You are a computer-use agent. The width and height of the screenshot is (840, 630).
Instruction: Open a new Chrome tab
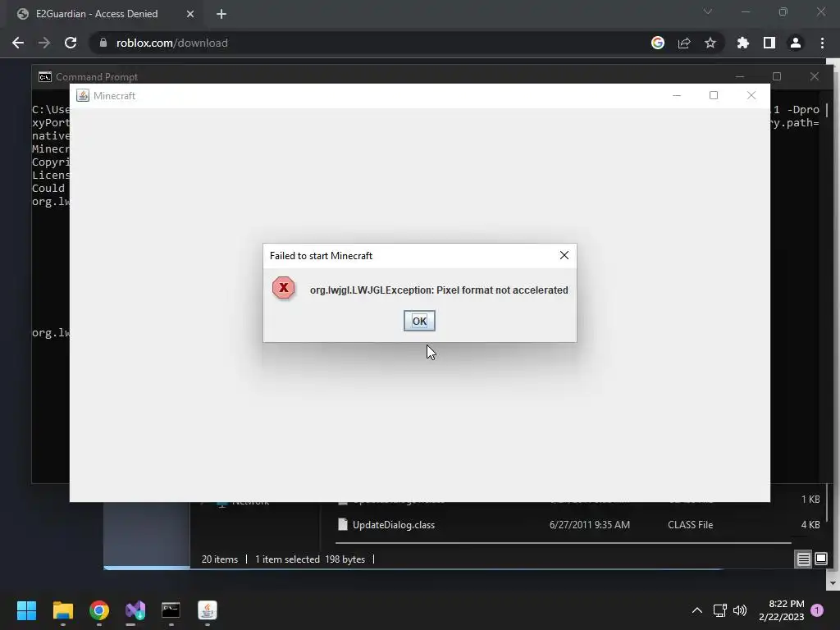pos(221,14)
